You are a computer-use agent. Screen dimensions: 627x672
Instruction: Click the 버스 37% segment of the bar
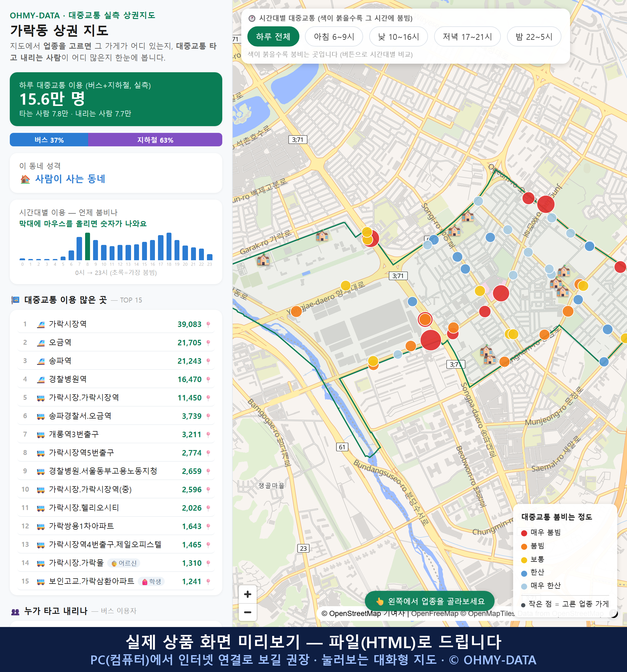[49, 140]
